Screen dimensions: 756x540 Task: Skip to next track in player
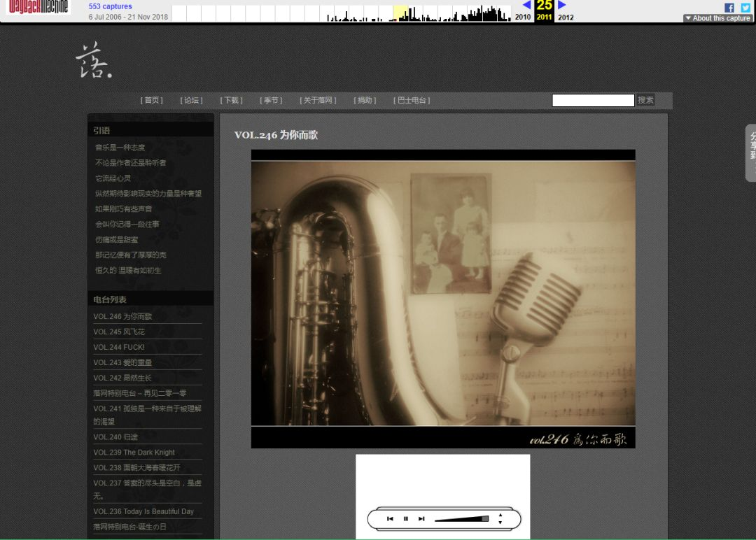421,519
